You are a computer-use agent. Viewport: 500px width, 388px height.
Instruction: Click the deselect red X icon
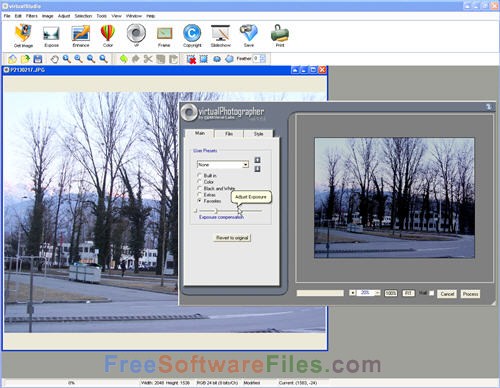click(x=191, y=59)
